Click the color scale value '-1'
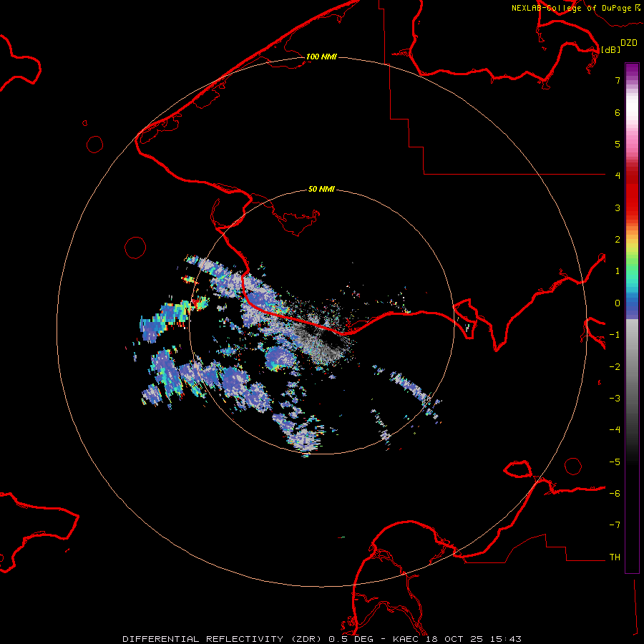 pyautogui.click(x=615, y=335)
